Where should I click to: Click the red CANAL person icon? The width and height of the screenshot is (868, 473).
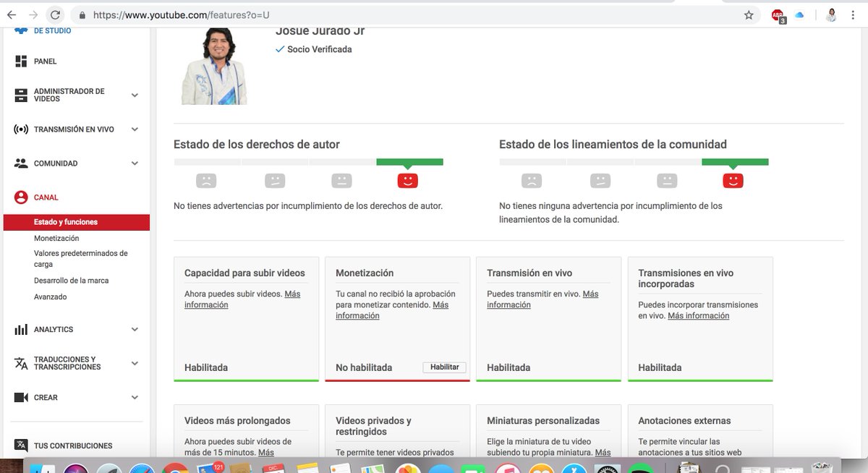pyautogui.click(x=21, y=197)
